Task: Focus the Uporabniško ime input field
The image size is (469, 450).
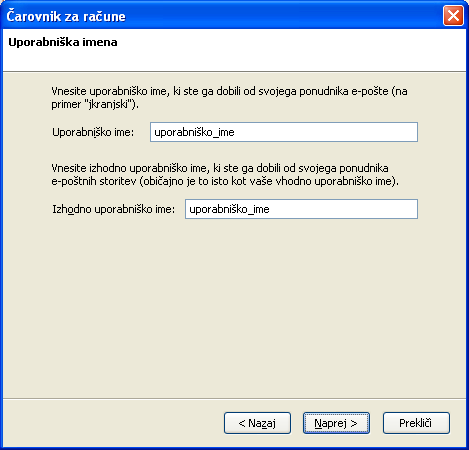Action: (x=284, y=132)
